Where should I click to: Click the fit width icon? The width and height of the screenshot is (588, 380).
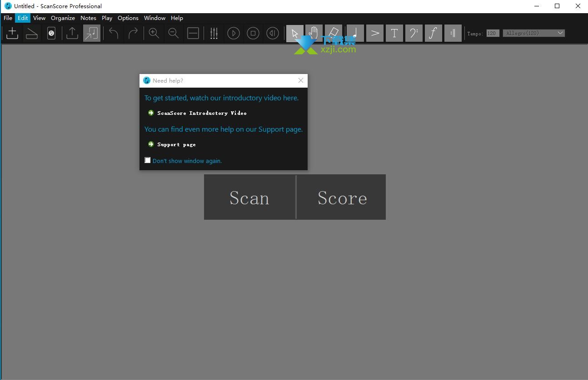pyautogui.click(x=193, y=33)
